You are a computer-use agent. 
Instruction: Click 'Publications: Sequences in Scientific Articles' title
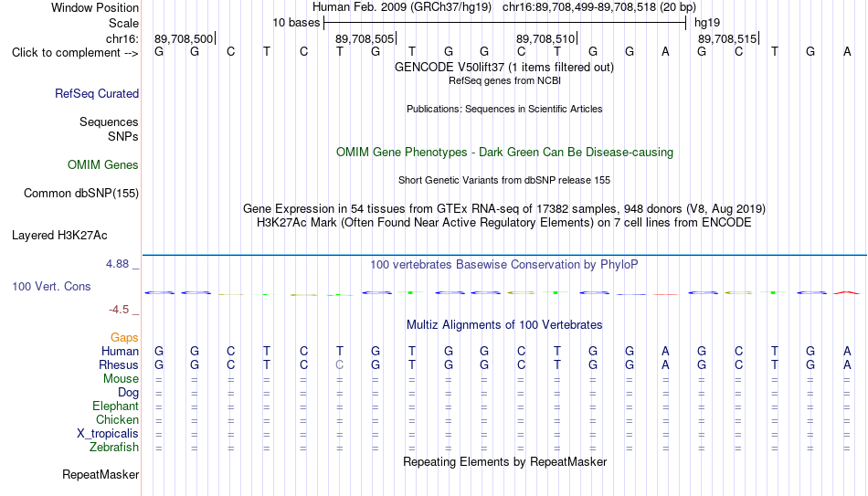[x=504, y=109]
